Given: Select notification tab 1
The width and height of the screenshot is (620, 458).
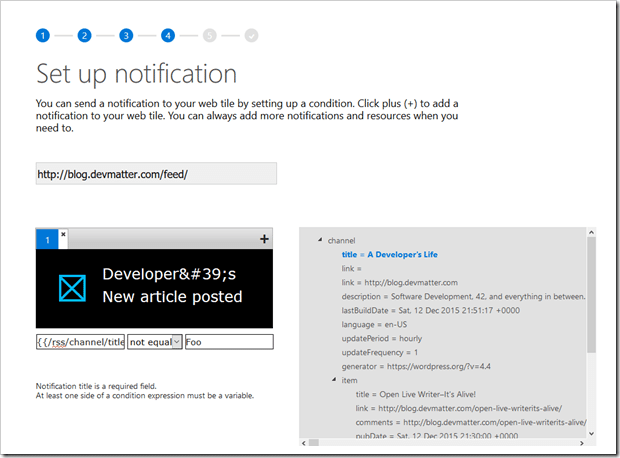Looking at the screenshot, I should pyautogui.click(x=46, y=240).
